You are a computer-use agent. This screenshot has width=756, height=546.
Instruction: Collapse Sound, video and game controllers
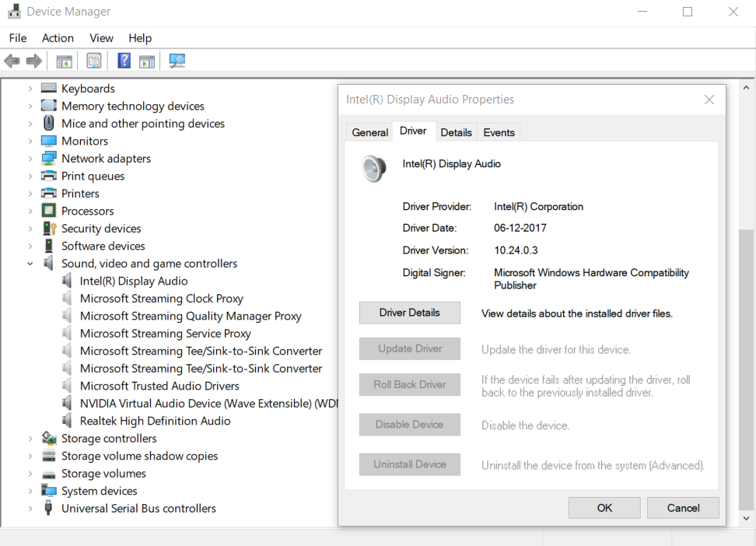pyautogui.click(x=30, y=264)
